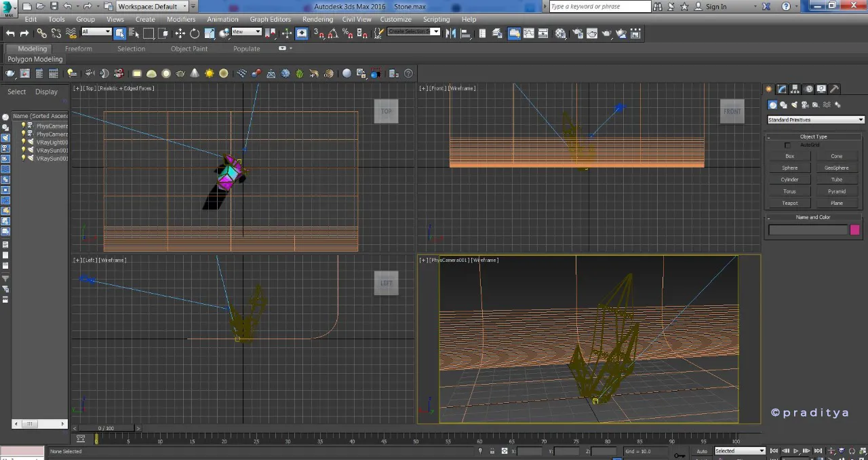Screen dimensions: 868x460
Task: Open the Render Setup dialog
Action: (x=577, y=33)
